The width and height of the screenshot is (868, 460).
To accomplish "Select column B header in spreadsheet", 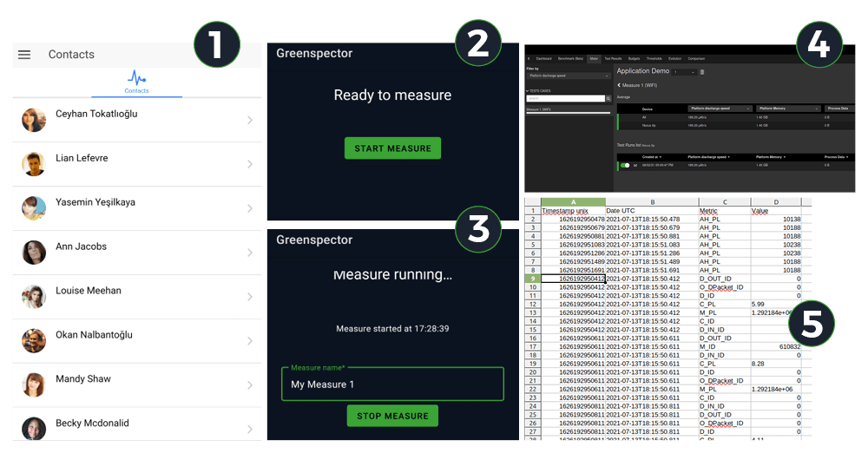I will pos(652,202).
